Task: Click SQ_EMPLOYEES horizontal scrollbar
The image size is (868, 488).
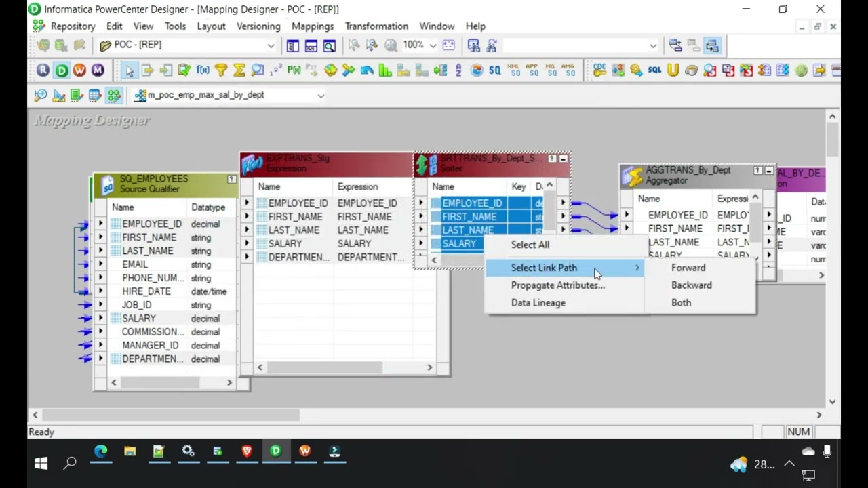Action: pyautogui.click(x=172, y=383)
